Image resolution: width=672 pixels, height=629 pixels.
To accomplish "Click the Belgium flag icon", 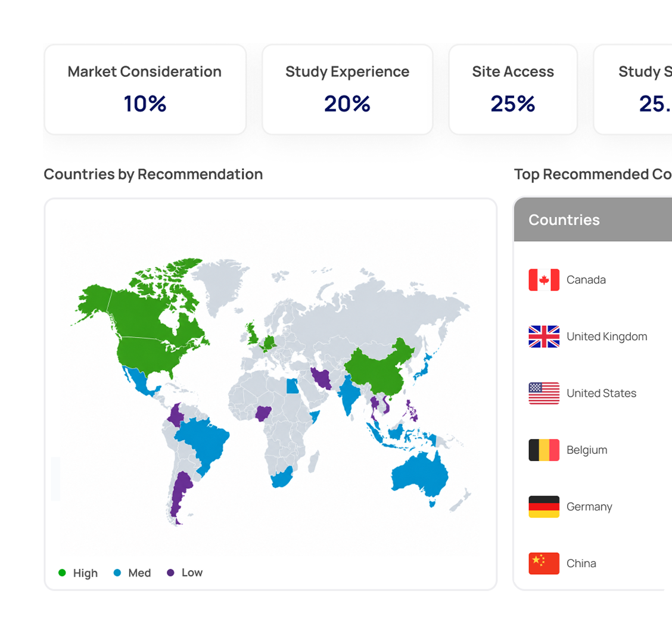I will pyautogui.click(x=544, y=450).
